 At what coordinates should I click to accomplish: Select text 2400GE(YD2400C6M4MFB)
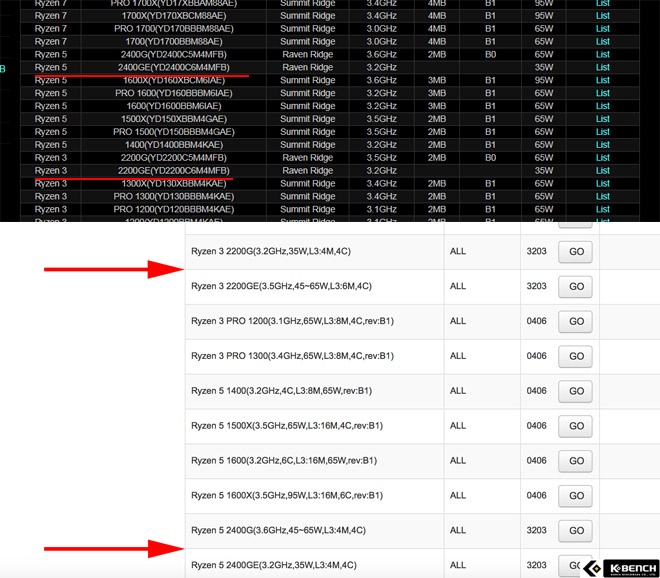pos(173,67)
